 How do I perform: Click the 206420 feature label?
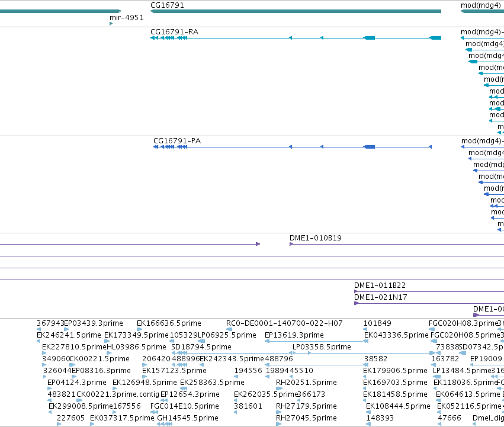click(x=156, y=359)
